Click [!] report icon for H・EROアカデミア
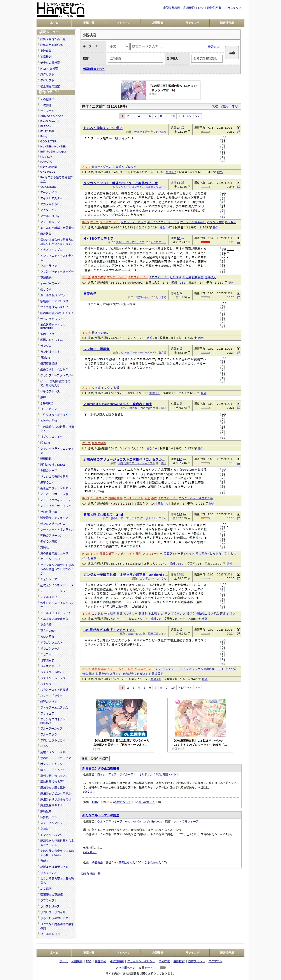Image resolution: width=281 pixels, height=980 pixels. pos(238,238)
